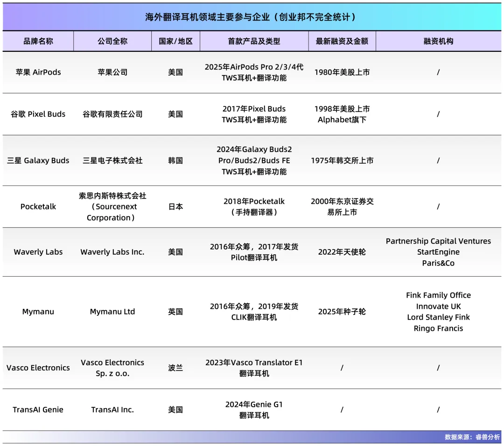Click the Mymanu Ltd company cell
The width and height of the screenshot is (504, 446).
[112, 312]
